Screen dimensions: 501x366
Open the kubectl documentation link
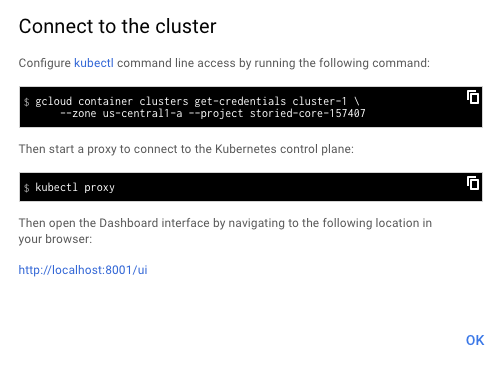(94, 63)
